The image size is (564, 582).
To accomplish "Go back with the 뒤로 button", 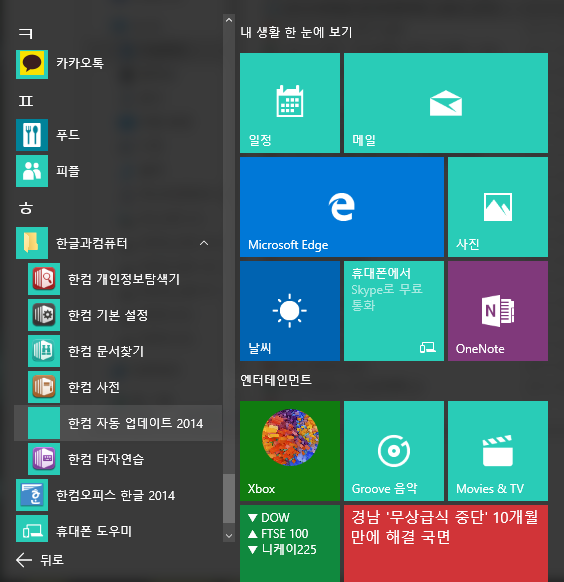I will tap(40, 560).
